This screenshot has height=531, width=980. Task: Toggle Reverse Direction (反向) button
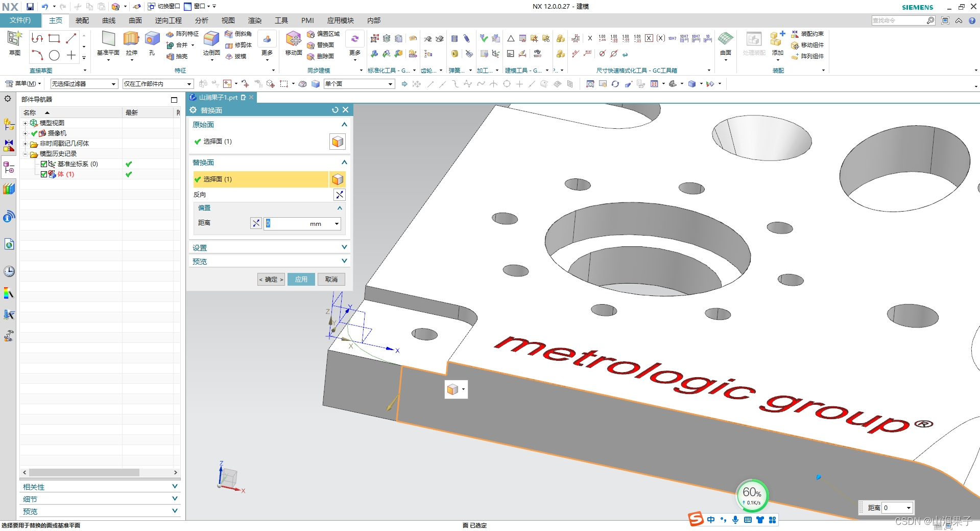click(340, 195)
